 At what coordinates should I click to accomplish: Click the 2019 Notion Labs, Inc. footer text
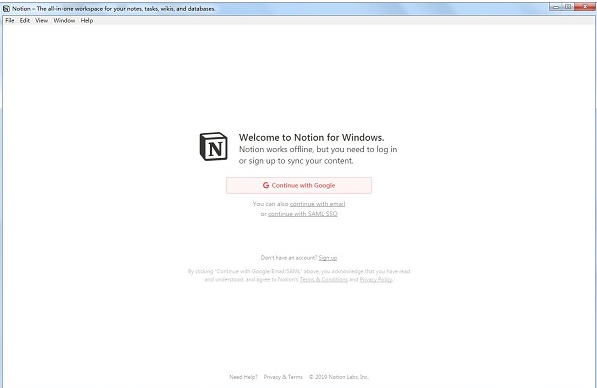[x=339, y=377]
